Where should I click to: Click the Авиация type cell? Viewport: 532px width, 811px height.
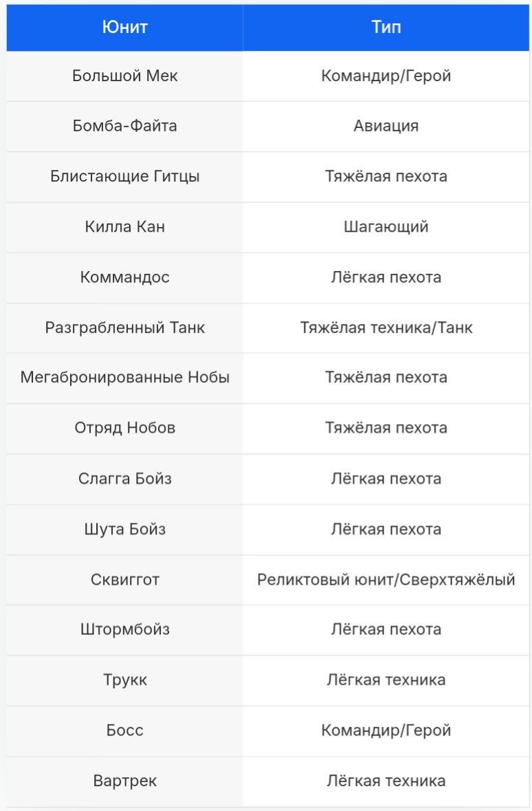point(386,126)
